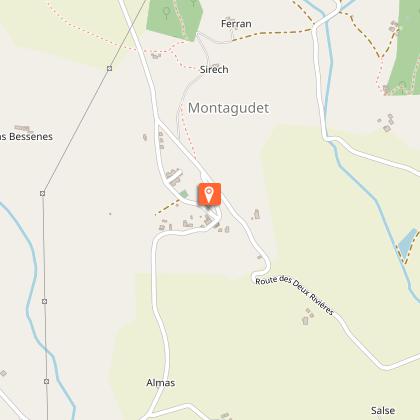The height and width of the screenshot is (420, 420).
Task: Click the green woodland patch beside Ferran
Action: click(x=174, y=19)
